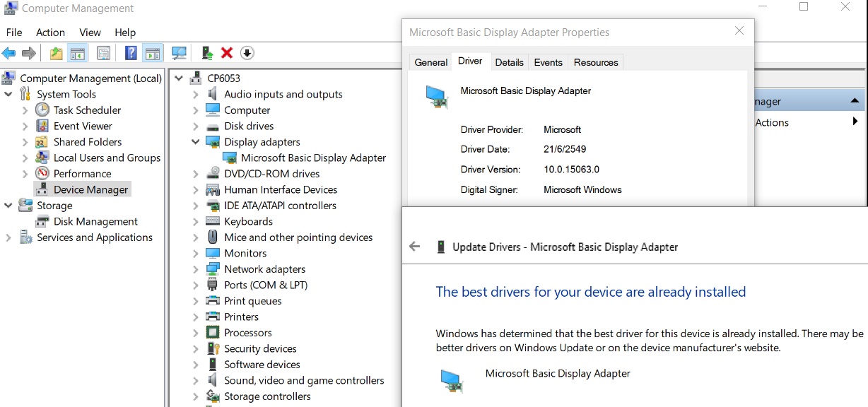This screenshot has width=868, height=407.
Task: Click the driver date 21/6/2549 value
Action: [565, 150]
